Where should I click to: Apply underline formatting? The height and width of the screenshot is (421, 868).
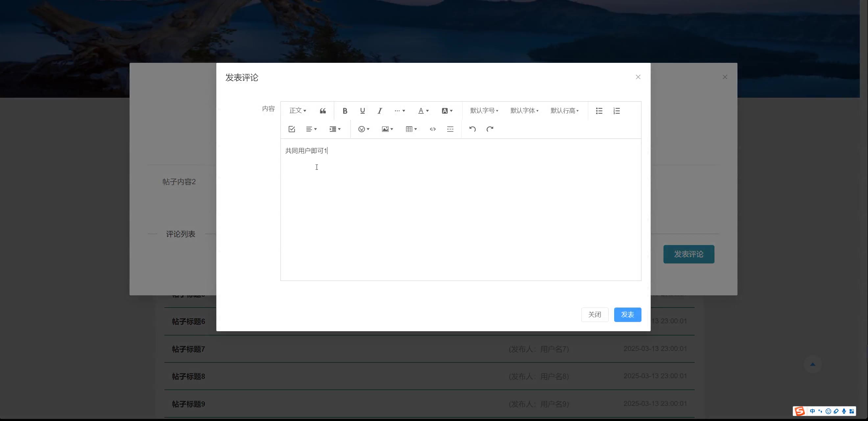tap(362, 111)
